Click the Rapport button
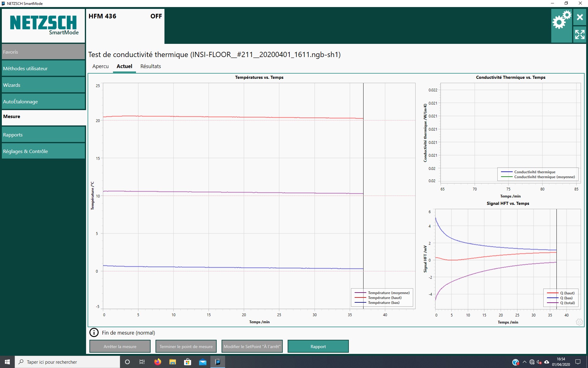Image resolution: width=588 pixels, height=368 pixels. (318, 347)
